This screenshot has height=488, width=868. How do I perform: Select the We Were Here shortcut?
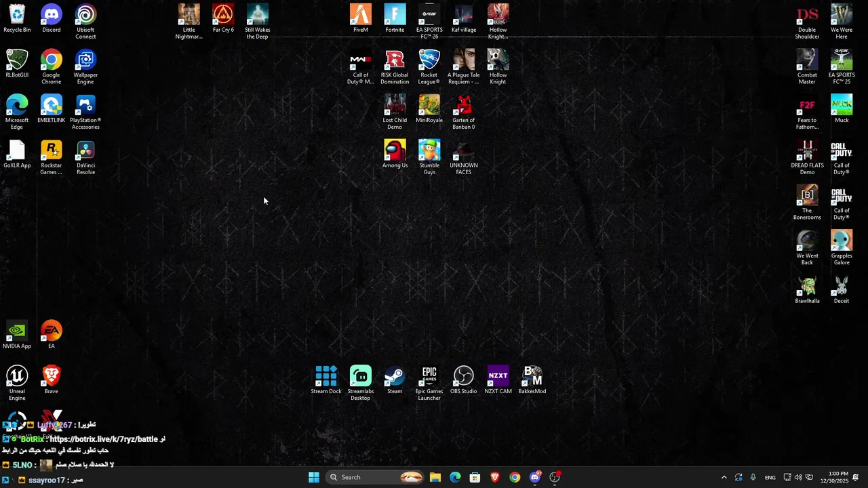tap(842, 22)
